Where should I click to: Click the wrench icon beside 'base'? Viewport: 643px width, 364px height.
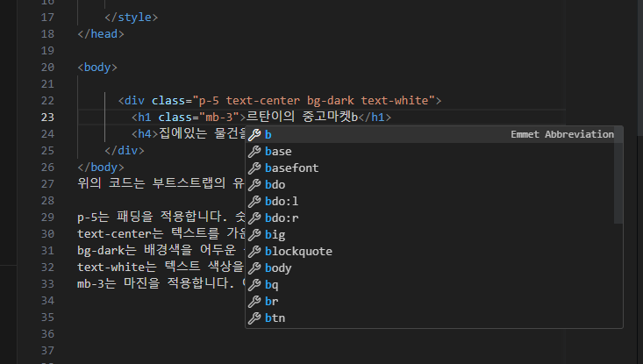(x=254, y=151)
